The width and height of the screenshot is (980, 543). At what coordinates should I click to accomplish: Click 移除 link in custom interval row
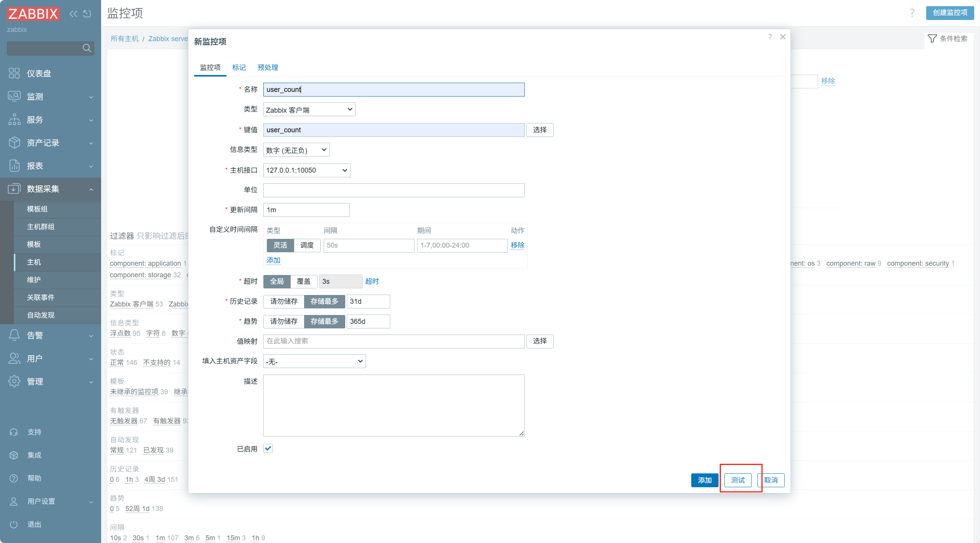[517, 245]
